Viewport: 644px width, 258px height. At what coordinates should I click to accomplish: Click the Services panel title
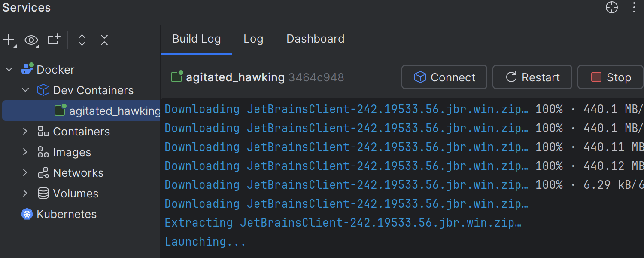point(27,7)
